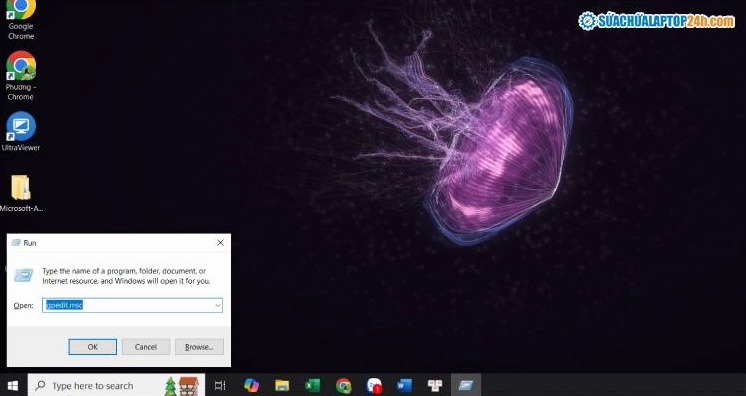
Task: Open Word from the taskbar
Action: pos(404,385)
